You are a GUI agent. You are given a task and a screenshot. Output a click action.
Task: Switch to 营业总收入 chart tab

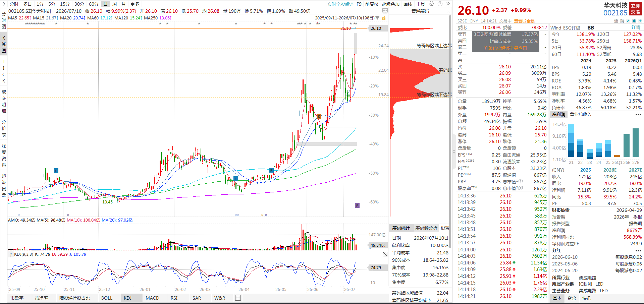coord(581,114)
